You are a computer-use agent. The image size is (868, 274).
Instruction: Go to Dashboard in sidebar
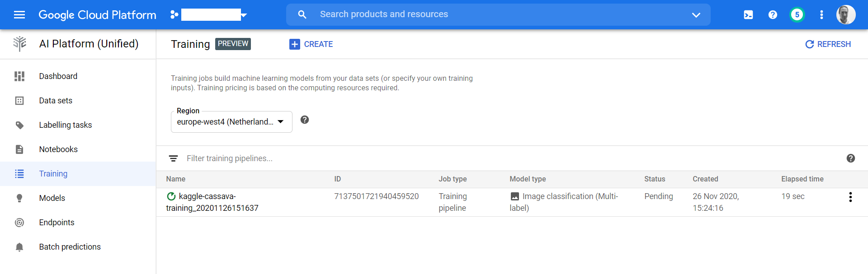[58, 76]
